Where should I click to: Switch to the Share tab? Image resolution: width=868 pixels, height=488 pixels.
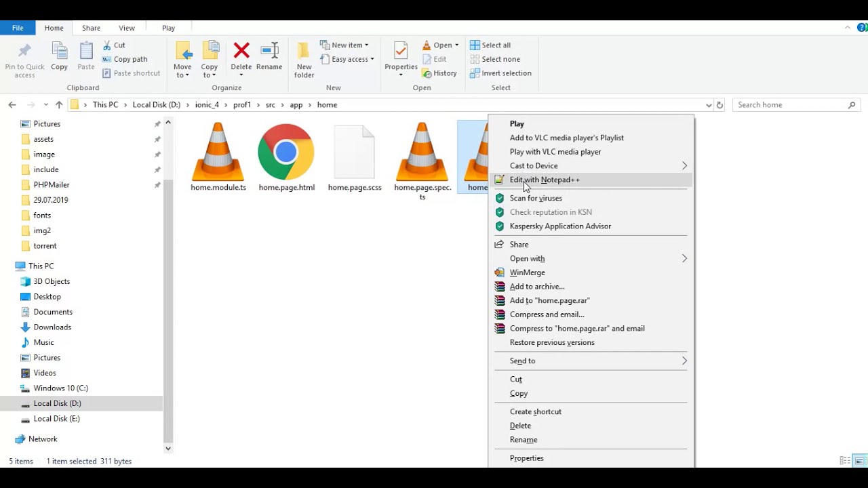(x=91, y=28)
